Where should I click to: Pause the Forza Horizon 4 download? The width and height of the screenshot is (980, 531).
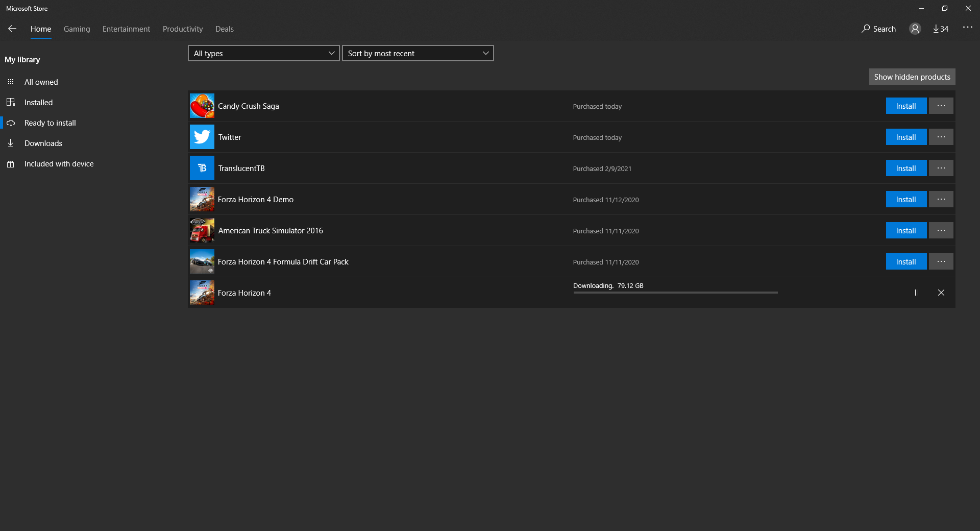point(917,293)
